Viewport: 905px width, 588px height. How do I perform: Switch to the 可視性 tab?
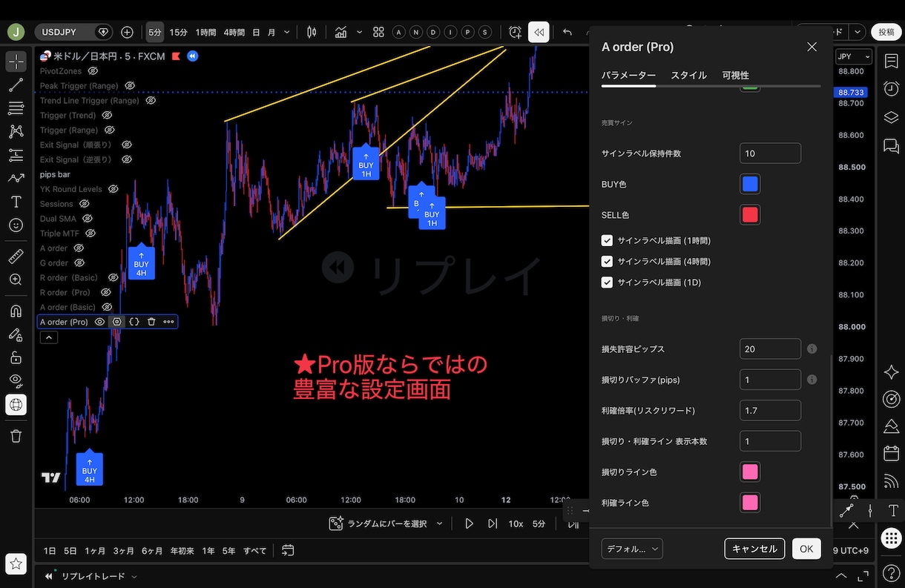[x=735, y=76]
